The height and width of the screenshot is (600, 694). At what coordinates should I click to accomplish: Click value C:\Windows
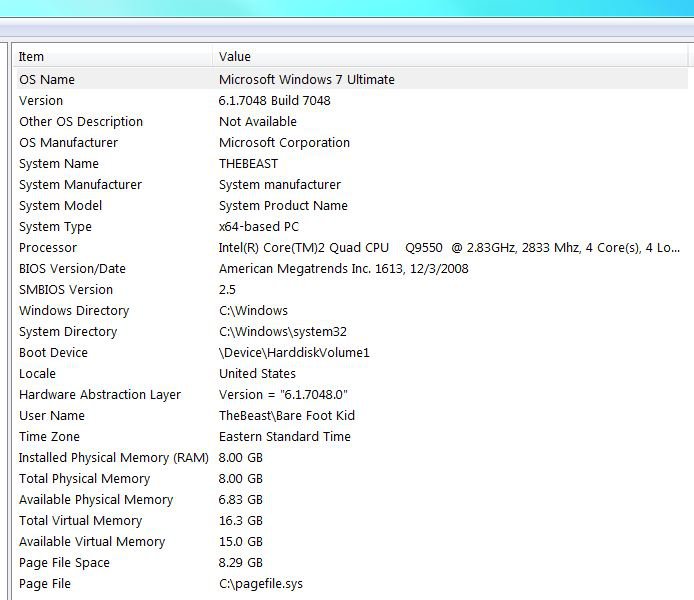pyautogui.click(x=253, y=311)
